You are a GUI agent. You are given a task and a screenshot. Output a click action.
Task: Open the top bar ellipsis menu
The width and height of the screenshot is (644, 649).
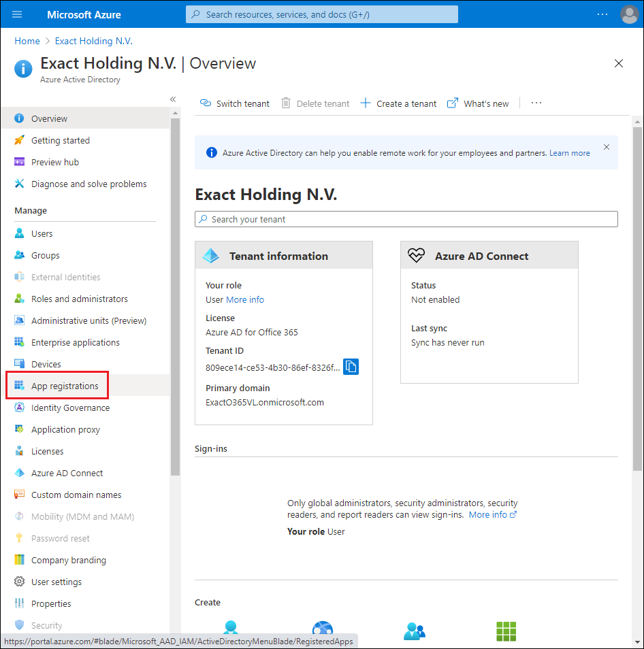(602, 14)
